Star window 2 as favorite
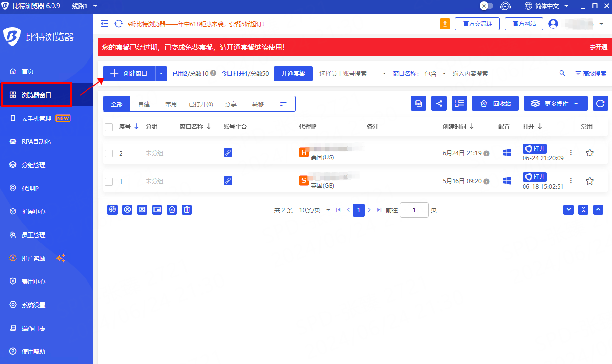This screenshot has width=612, height=364. (x=589, y=153)
